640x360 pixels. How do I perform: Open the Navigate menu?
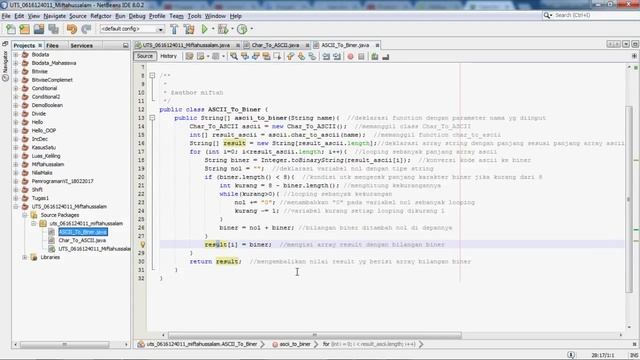tap(55, 16)
